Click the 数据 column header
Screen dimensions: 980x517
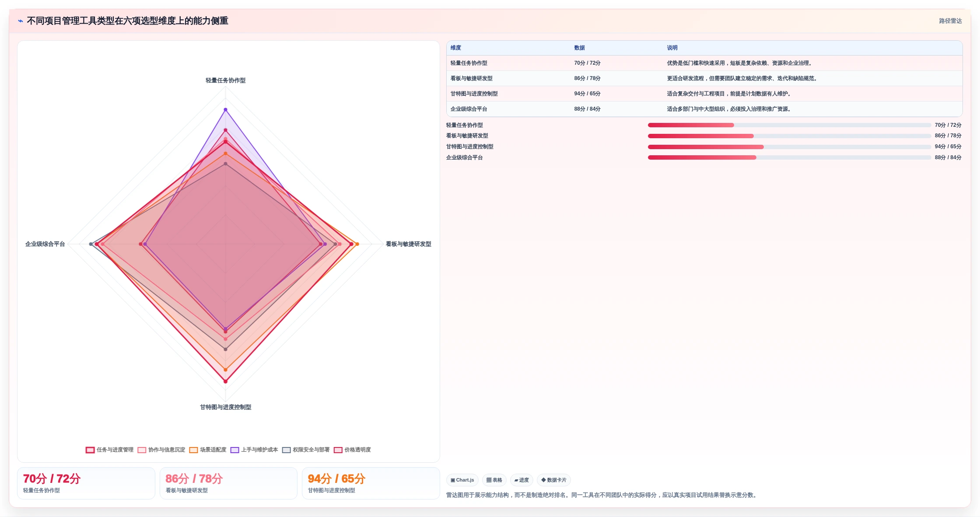(580, 48)
